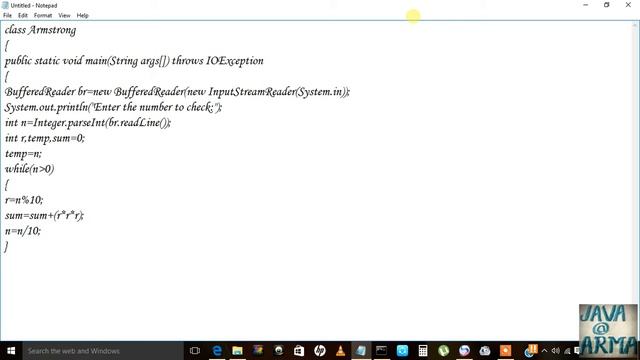640x360 pixels.
Task: Place cursor on "class Armstrong" line
Action: coord(40,30)
